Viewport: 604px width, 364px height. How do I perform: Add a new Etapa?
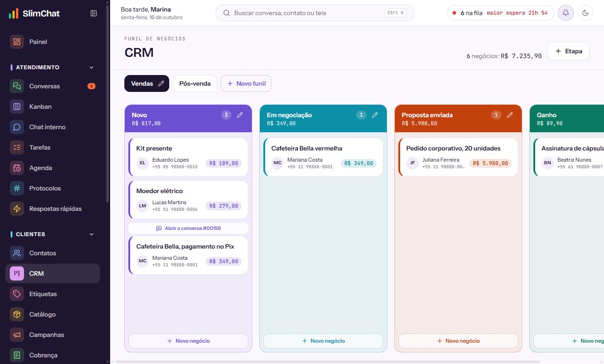(x=568, y=51)
